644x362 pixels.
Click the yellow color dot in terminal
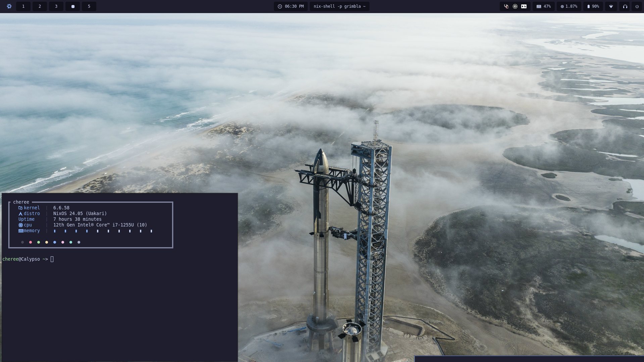[47, 242]
